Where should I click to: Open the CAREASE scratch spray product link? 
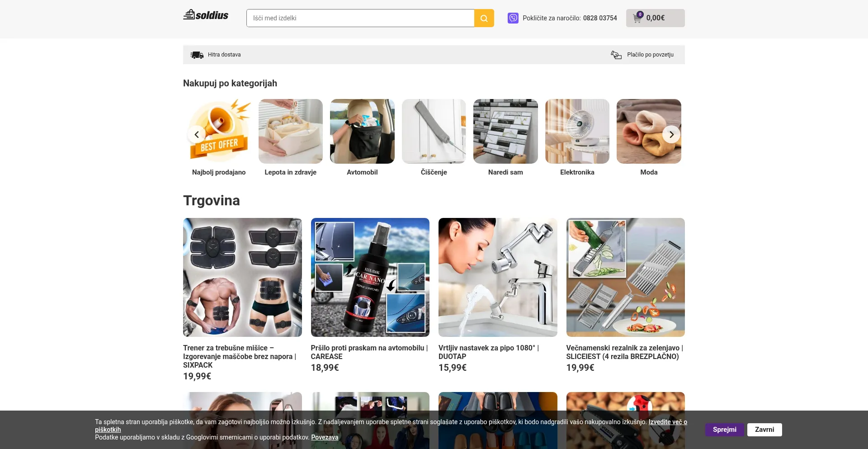(369, 352)
